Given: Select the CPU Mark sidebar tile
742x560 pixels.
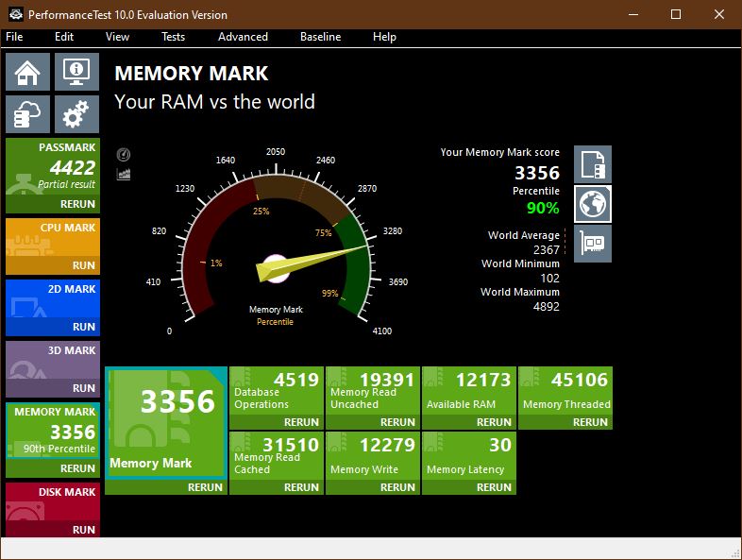Looking at the screenshot, I should pos(53,238).
